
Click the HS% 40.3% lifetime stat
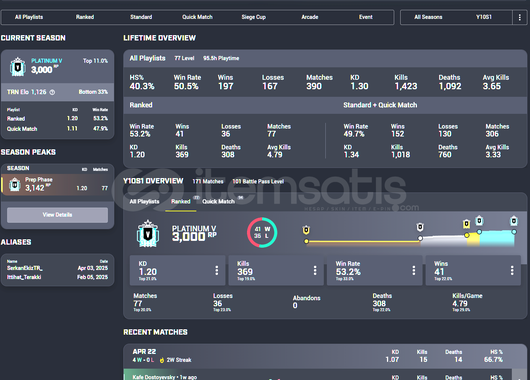coord(142,82)
